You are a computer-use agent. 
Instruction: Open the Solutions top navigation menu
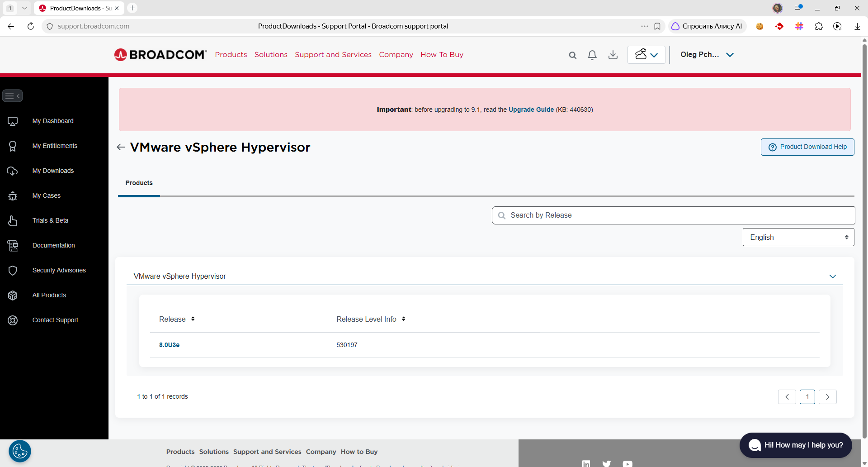(271, 55)
